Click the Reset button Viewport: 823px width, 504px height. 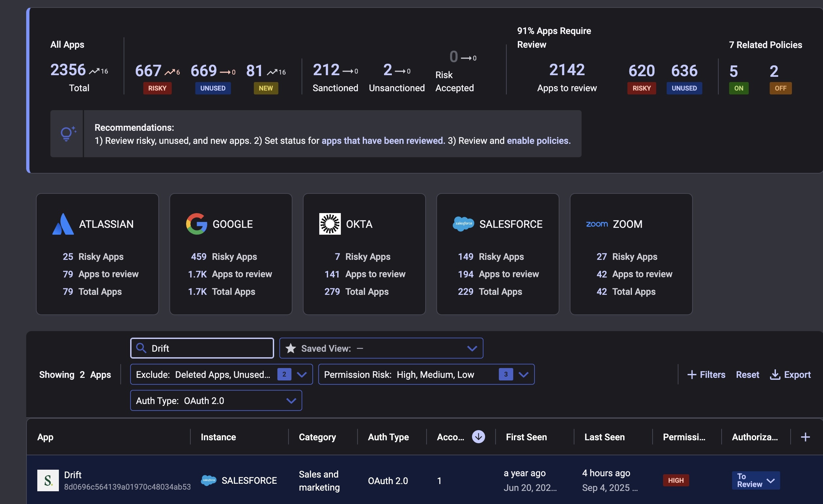click(x=747, y=375)
